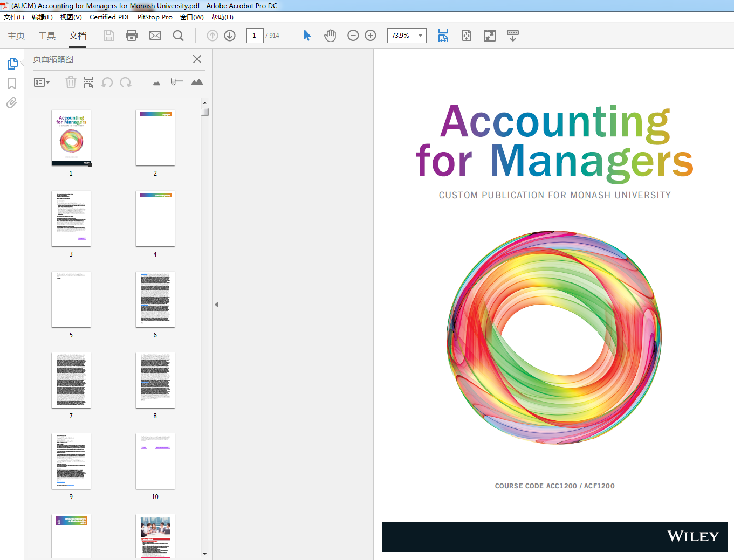This screenshot has height=560, width=734.
Task: Open 帮助(H) menu
Action: click(222, 17)
